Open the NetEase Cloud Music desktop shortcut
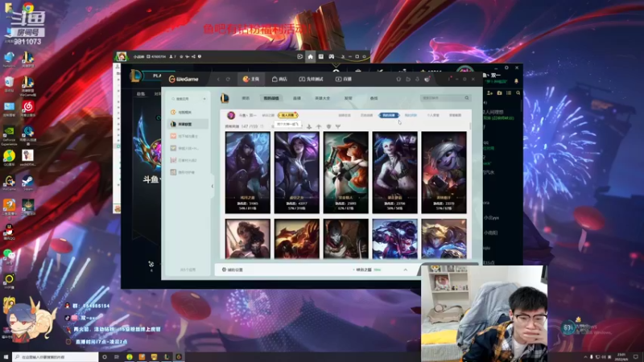Image resolution: width=644 pixels, height=362 pixels. 28,109
